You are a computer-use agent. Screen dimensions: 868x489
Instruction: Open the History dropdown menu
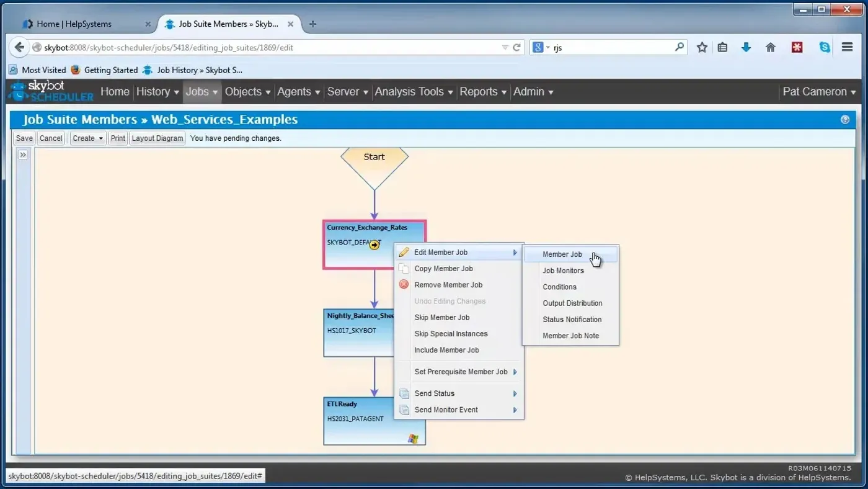pyautogui.click(x=157, y=92)
